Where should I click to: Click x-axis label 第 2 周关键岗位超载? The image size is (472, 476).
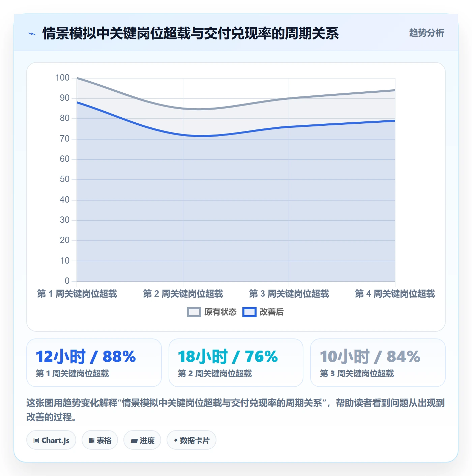(x=183, y=294)
